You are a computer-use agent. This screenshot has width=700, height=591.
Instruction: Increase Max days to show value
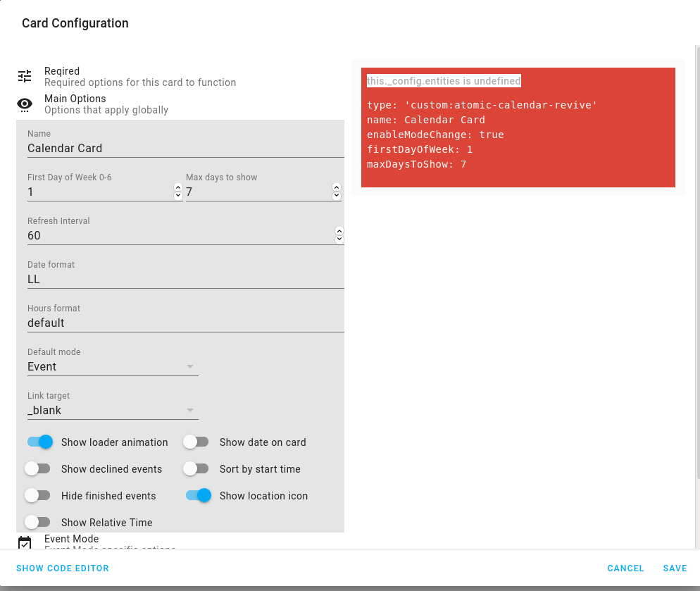[x=337, y=187]
